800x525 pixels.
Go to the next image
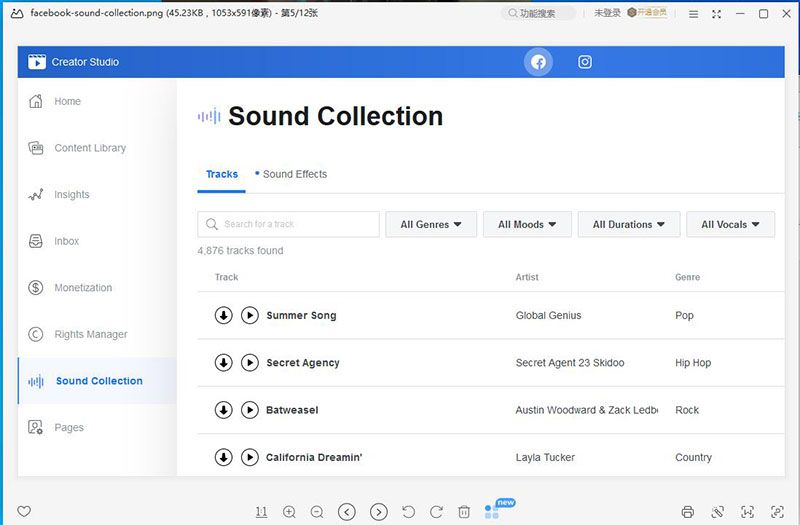click(x=379, y=511)
